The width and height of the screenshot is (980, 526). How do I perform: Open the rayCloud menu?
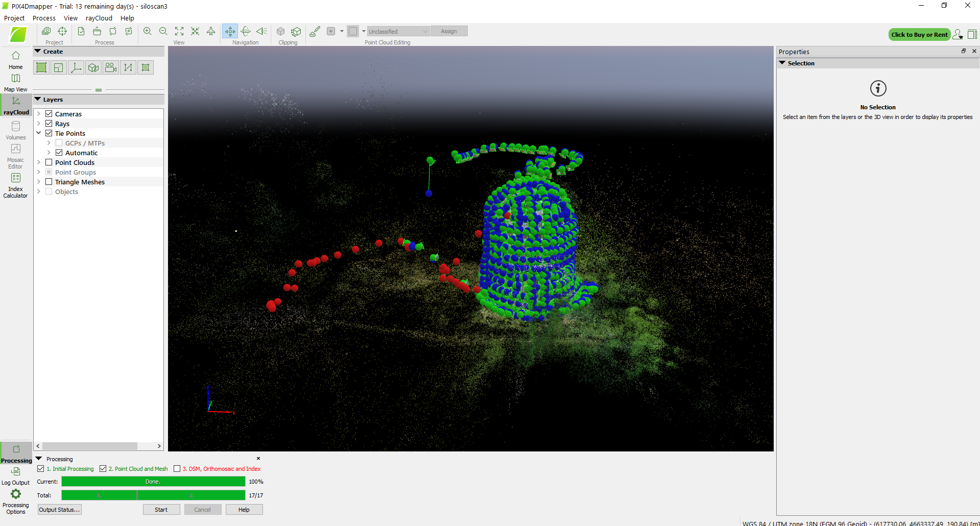point(99,18)
